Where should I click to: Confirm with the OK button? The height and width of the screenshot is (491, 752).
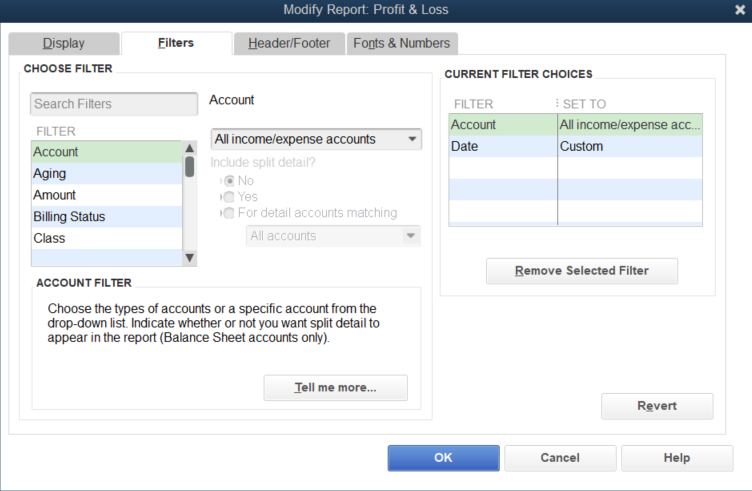point(443,458)
